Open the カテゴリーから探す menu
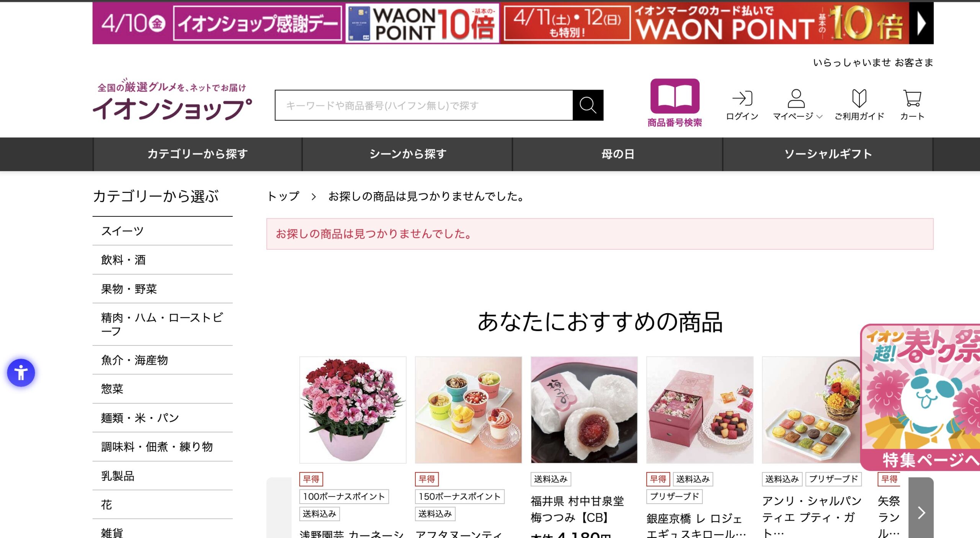Screen dimensions: 980x538 [x=198, y=154]
